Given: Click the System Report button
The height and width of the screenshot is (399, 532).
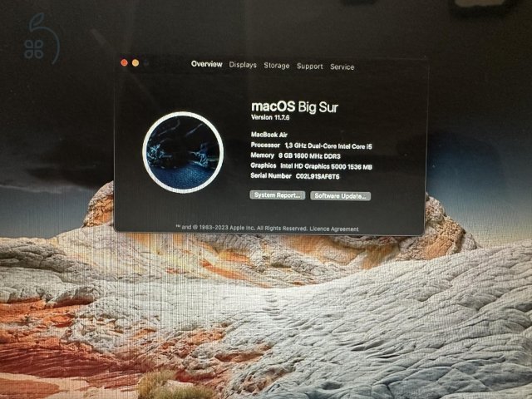Looking at the screenshot, I should 277,195.
